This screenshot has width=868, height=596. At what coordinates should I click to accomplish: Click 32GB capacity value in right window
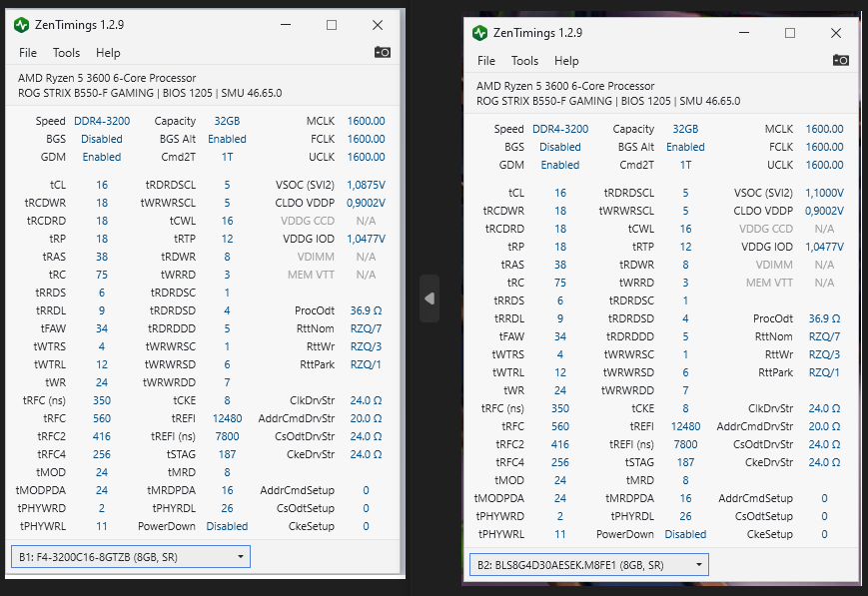pyautogui.click(x=685, y=129)
